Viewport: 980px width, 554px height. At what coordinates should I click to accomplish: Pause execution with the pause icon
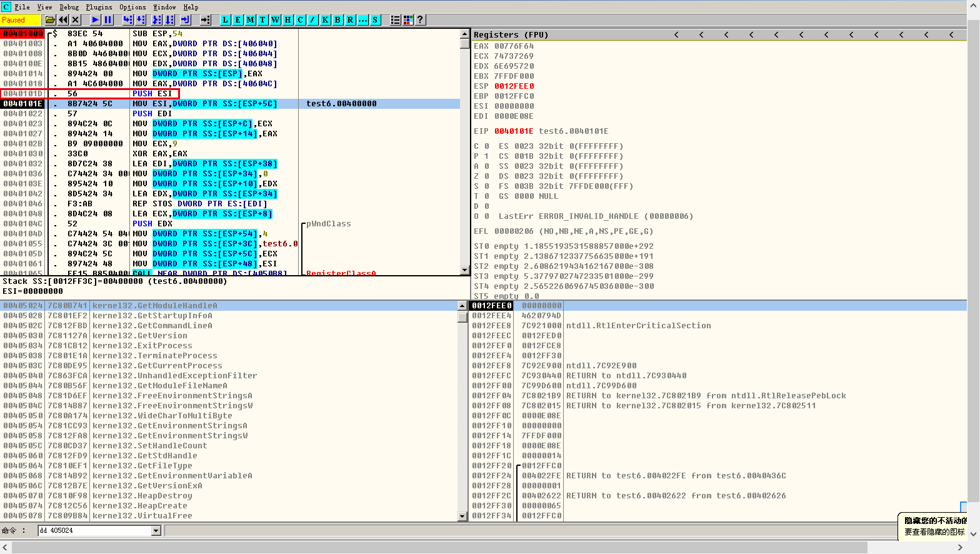[108, 20]
